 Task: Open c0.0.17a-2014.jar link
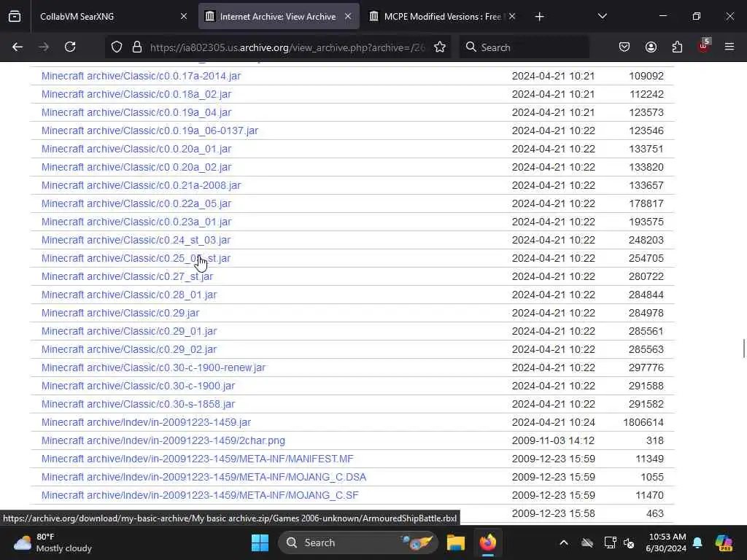point(141,76)
